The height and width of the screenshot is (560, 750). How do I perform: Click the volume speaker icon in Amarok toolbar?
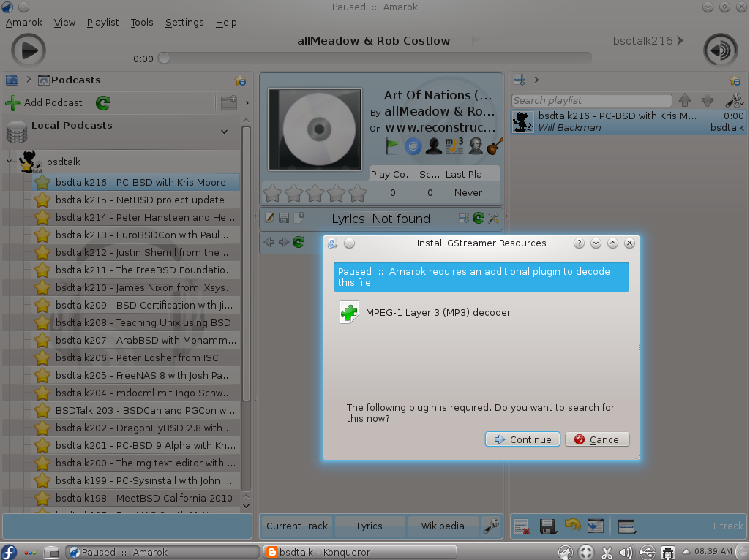click(x=720, y=50)
